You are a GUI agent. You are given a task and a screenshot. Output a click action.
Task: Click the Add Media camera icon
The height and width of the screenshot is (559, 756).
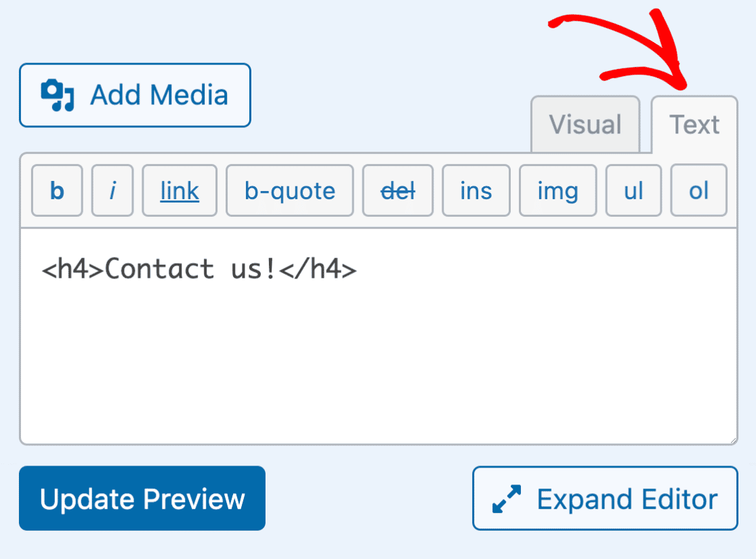pyautogui.click(x=57, y=96)
